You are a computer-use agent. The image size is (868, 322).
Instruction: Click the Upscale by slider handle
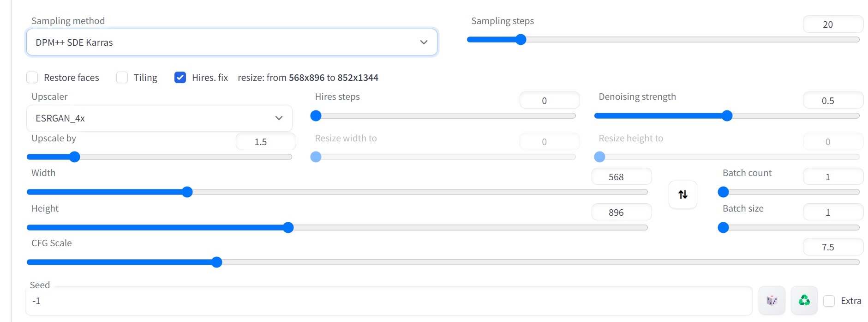75,157
